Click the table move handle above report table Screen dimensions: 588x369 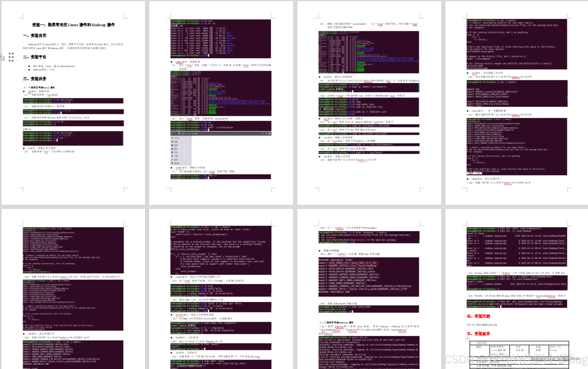pos(467,338)
